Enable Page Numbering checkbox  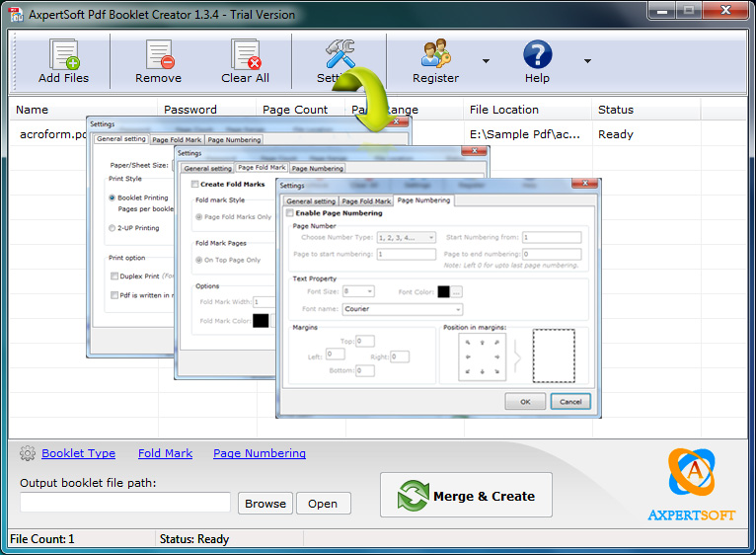tap(290, 213)
